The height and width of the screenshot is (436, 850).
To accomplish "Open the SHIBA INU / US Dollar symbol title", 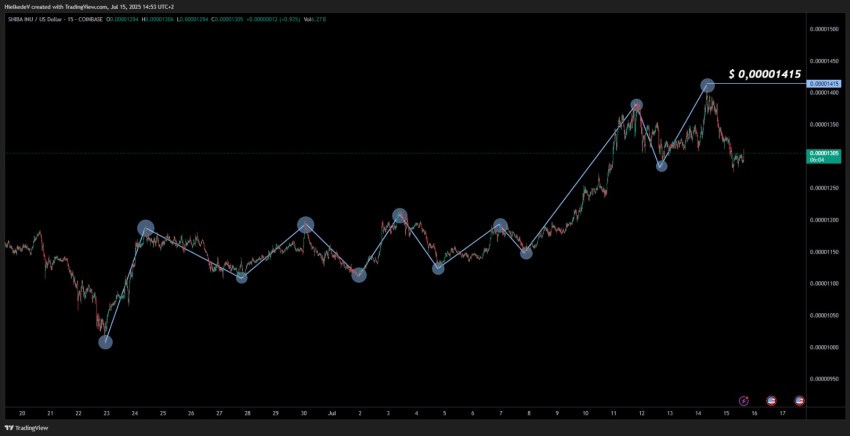I will point(34,19).
